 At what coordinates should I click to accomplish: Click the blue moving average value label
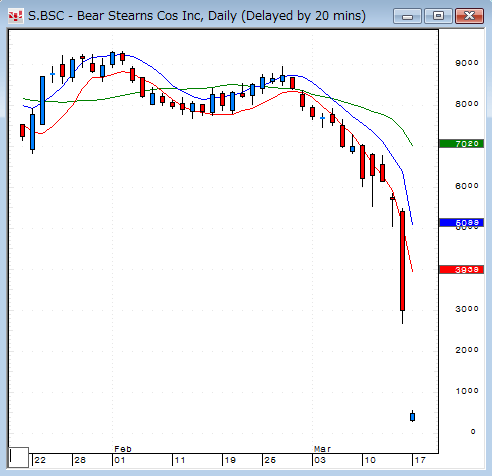[x=461, y=222]
